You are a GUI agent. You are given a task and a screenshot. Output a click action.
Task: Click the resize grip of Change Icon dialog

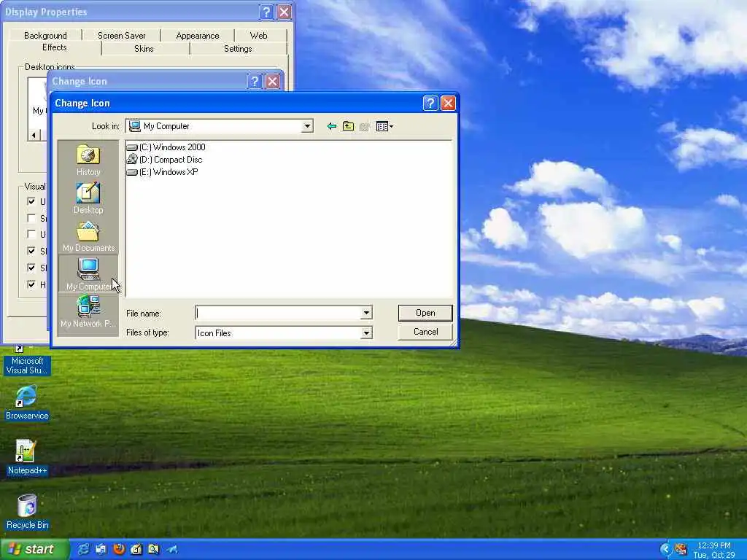pos(454,343)
